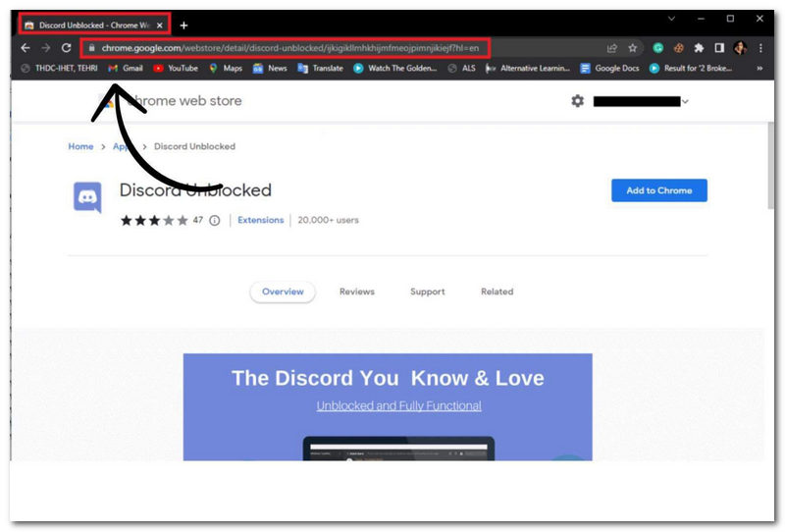Viewport: 785px width, 532px height.
Task: Open the News bookmark
Action: [x=270, y=68]
